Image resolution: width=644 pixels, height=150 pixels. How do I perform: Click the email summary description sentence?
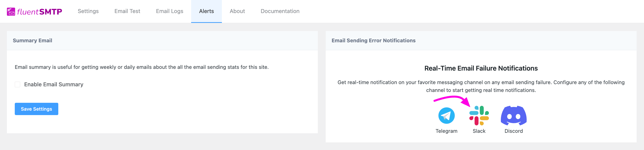click(x=142, y=67)
